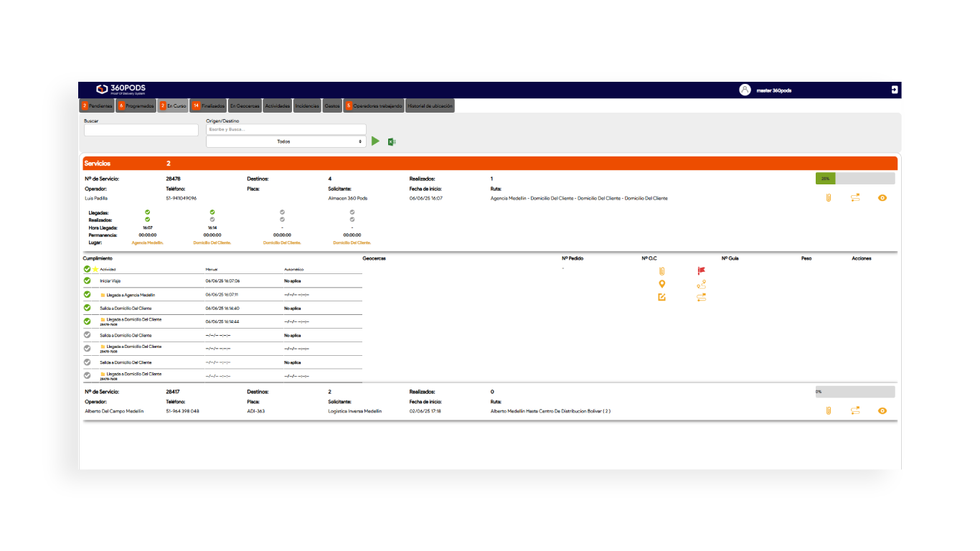Open the Operadores trabajando tab
The height and width of the screenshot is (551, 980).
pyautogui.click(x=374, y=105)
